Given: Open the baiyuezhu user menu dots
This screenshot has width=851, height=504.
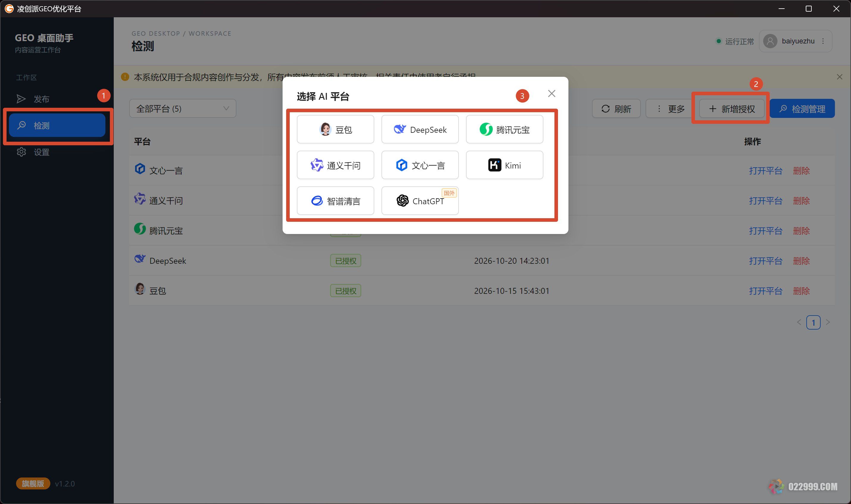Looking at the screenshot, I should (x=823, y=41).
